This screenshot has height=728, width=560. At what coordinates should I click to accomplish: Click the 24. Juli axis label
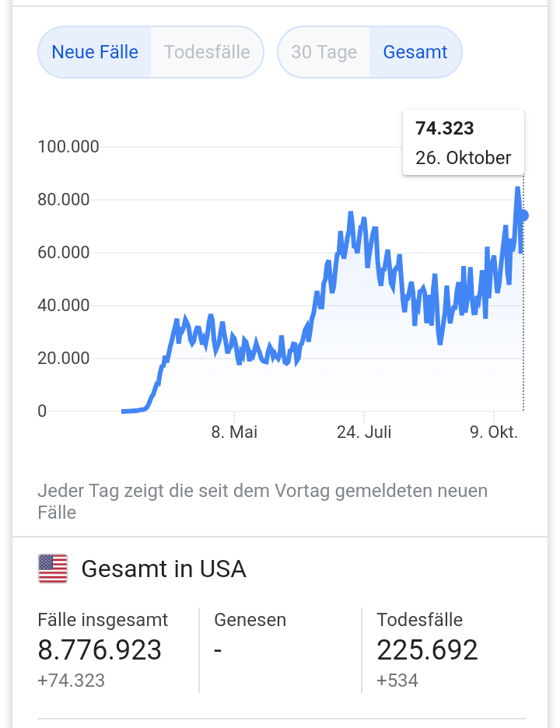tap(364, 432)
